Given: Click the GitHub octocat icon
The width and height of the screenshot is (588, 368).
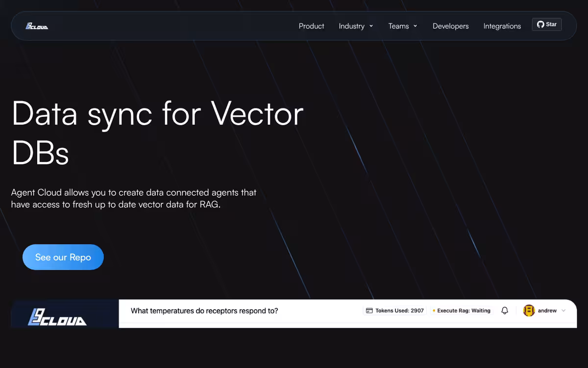Looking at the screenshot, I should 540,25.
